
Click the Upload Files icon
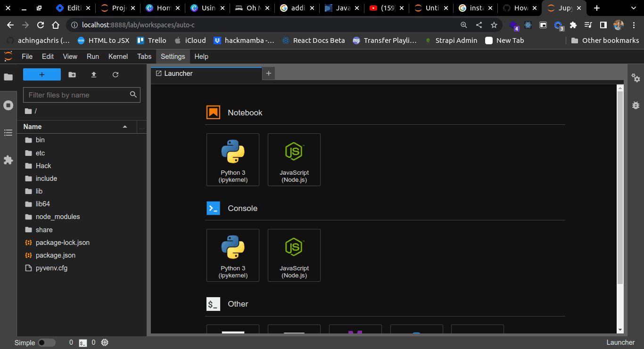(x=93, y=74)
